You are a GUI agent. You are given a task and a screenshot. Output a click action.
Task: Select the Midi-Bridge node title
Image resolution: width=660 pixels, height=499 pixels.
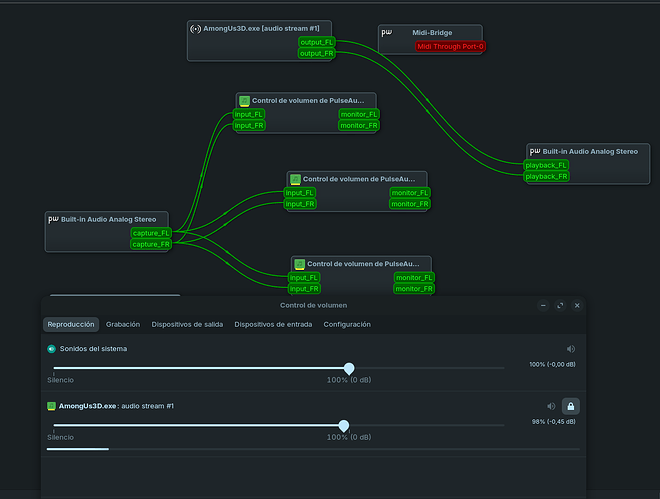pos(432,32)
